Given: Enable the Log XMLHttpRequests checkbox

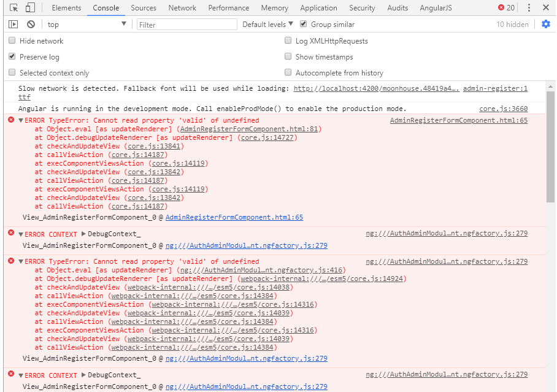Looking at the screenshot, I should click(x=288, y=40).
